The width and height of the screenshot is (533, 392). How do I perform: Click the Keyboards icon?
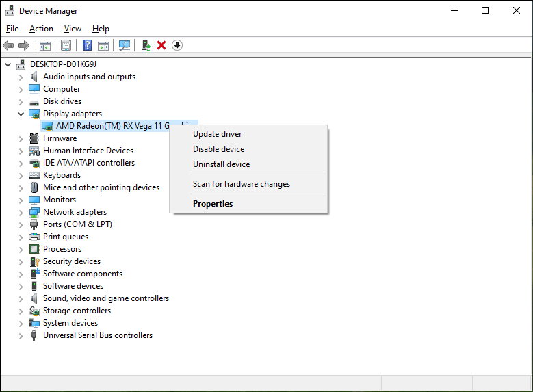point(34,175)
